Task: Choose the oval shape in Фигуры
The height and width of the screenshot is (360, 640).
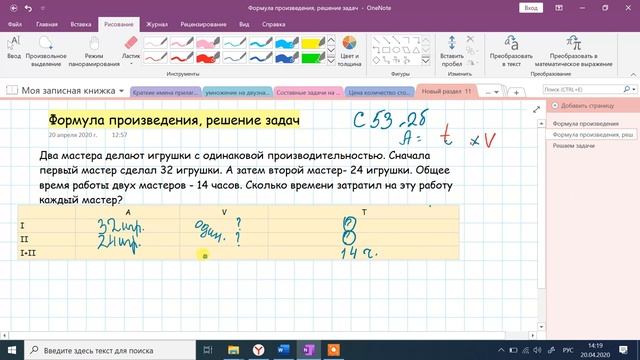Action: (x=396, y=50)
